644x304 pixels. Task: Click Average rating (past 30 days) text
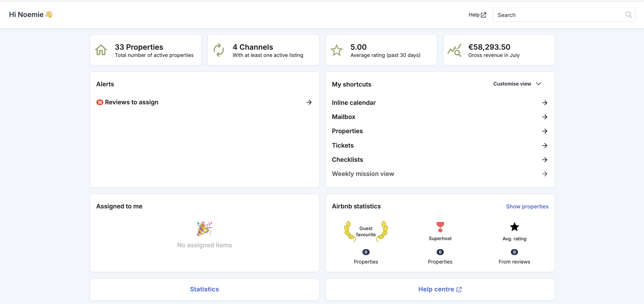click(385, 55)
